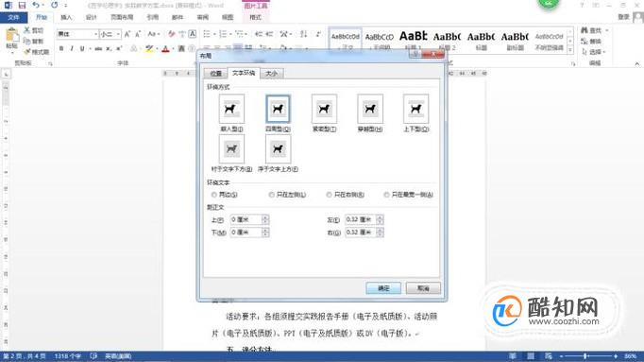This screenshot has width=644, height=362.
Task: Save the document from the quick access toolbar
Action: click(22, 6)
